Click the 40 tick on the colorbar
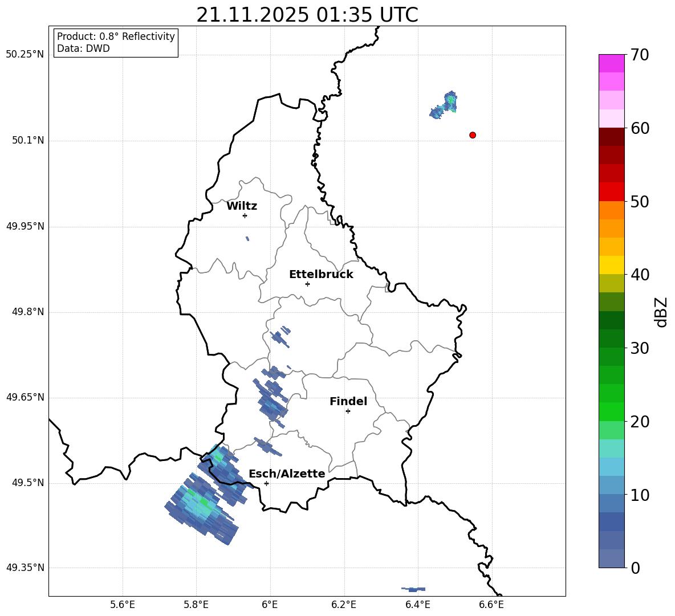This screenshot has height=616, width=675. [640, 275]
